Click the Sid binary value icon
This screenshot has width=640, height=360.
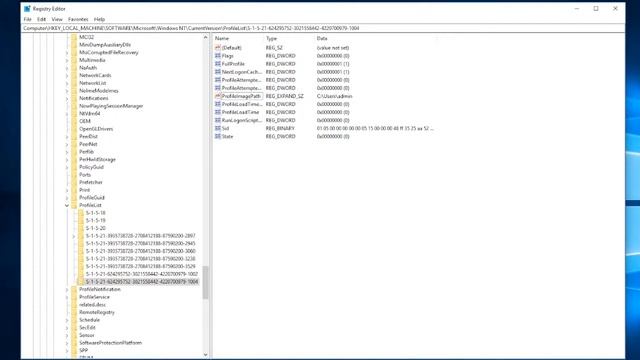pyautogui.click(x=218, y=128)
